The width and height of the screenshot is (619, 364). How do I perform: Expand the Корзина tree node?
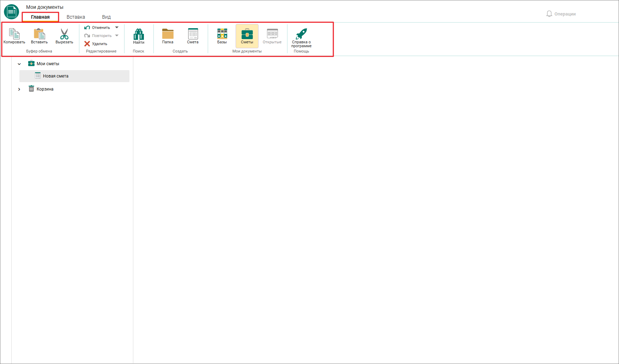(x=19, y=89)
